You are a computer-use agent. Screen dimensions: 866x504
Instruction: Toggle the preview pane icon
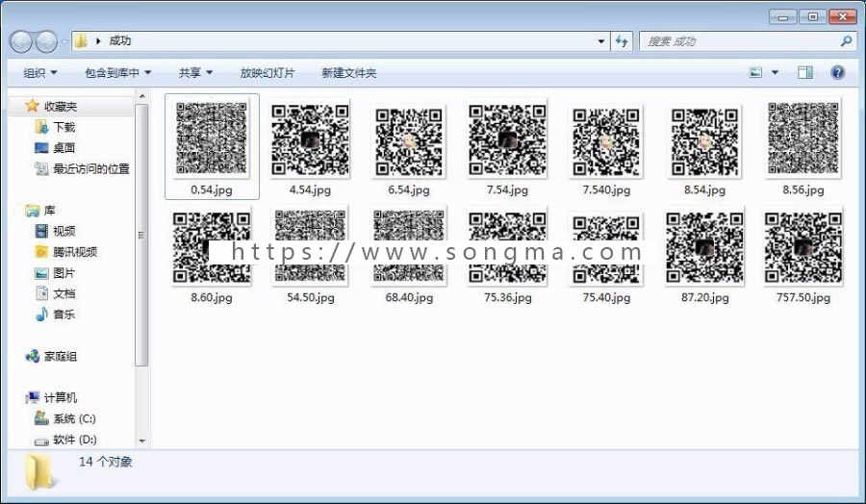[x=805, y=72]
